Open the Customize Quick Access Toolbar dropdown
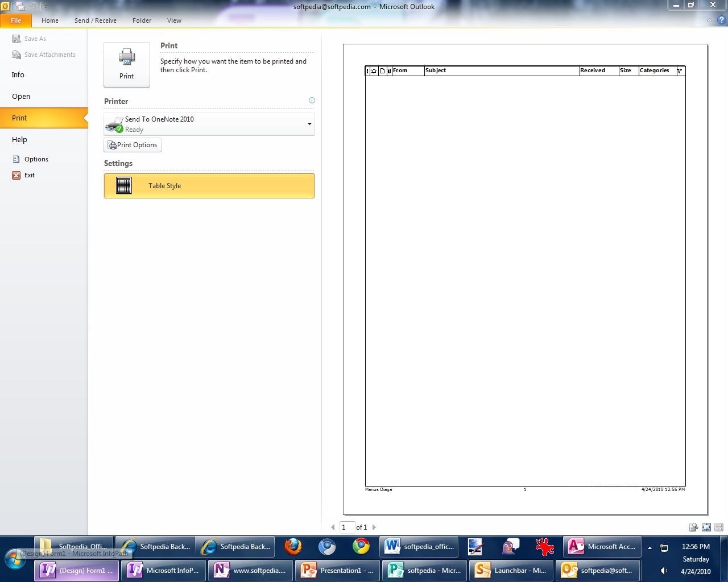Viewport: 728px width, 582px height. [x=45, y=7]
